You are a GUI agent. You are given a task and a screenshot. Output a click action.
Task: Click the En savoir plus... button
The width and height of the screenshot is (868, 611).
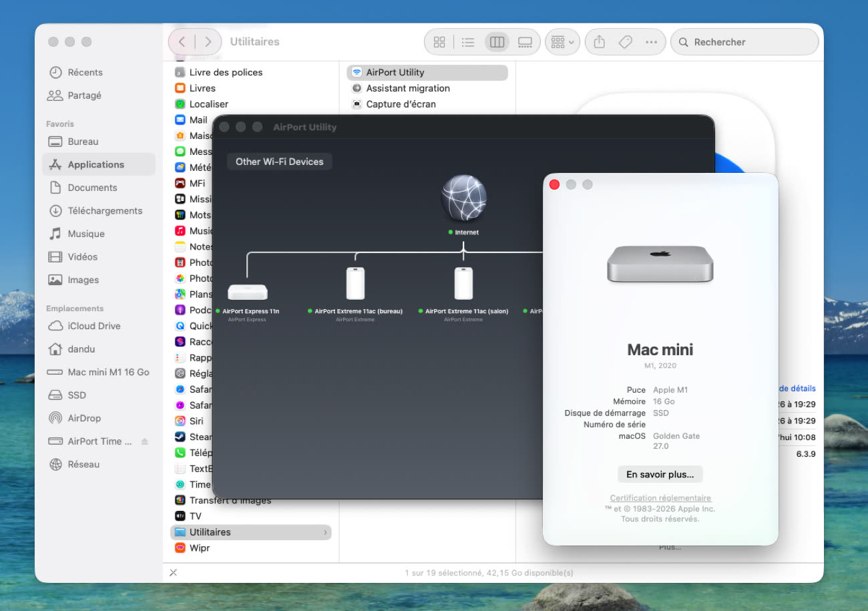[x=660, y=475]
